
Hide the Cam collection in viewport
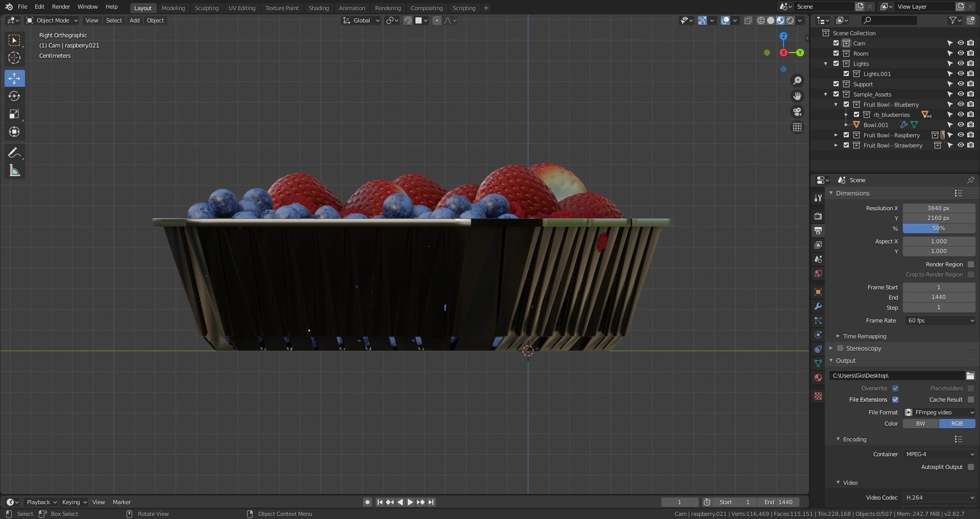[960, 43]
